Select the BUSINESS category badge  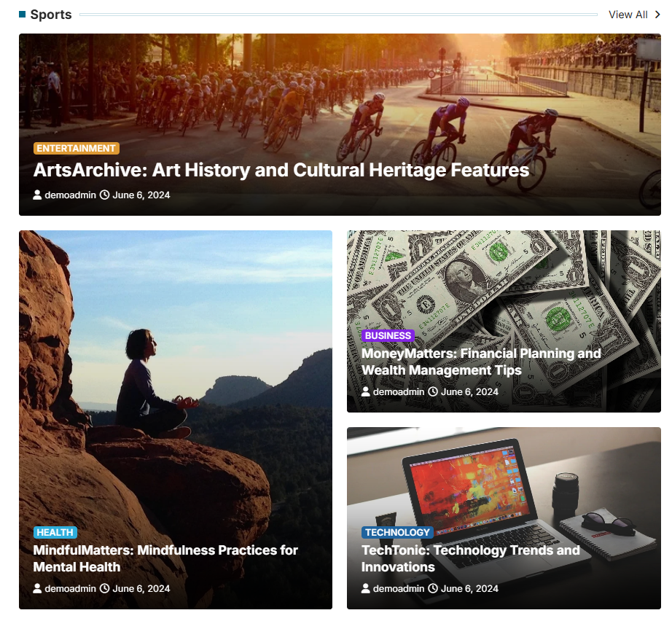point(388,335)
